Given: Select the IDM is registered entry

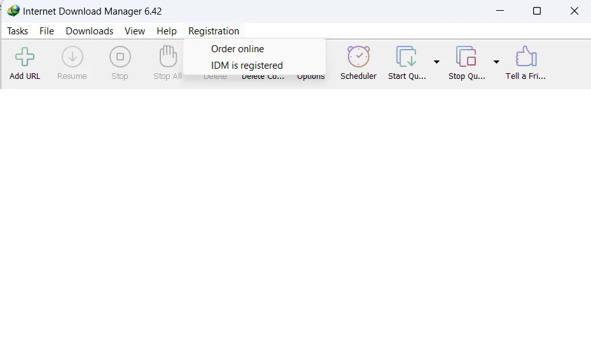Looking at the screenshot, I should coord(247,66).
